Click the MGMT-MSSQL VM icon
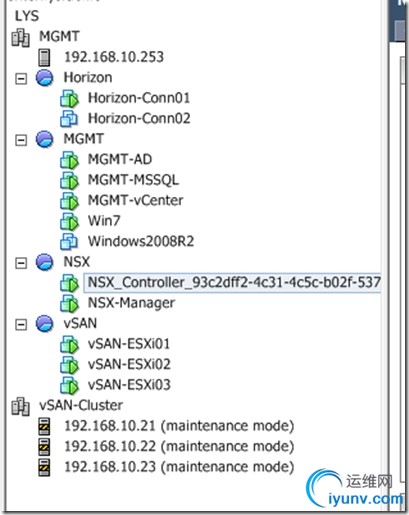This screenshot has width=409, height=515. (x=69, y=181)
